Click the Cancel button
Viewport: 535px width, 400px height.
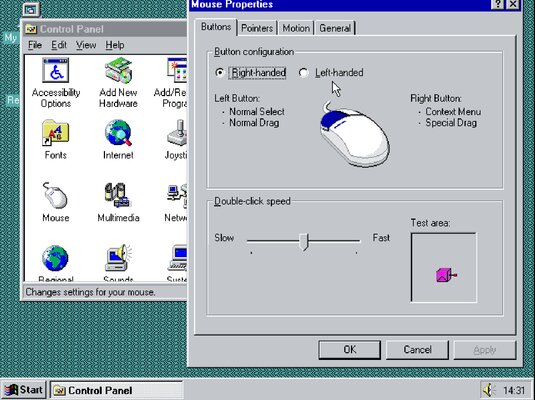[x=417, y=349]
